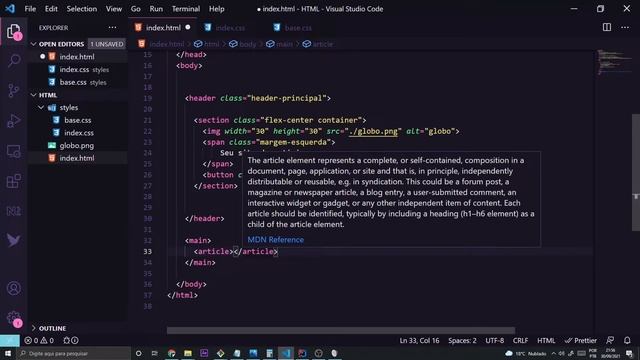Open the ./globo.png src link
Screen dimensions: 640x360
click(373, 131)
